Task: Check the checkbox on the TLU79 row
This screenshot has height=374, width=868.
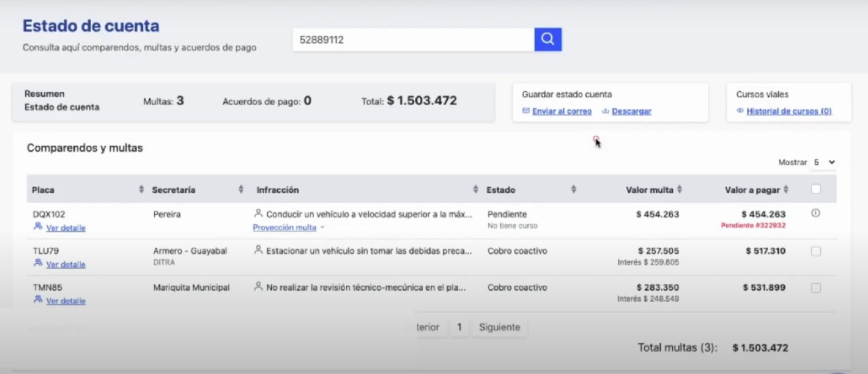Action: [816, 251]
